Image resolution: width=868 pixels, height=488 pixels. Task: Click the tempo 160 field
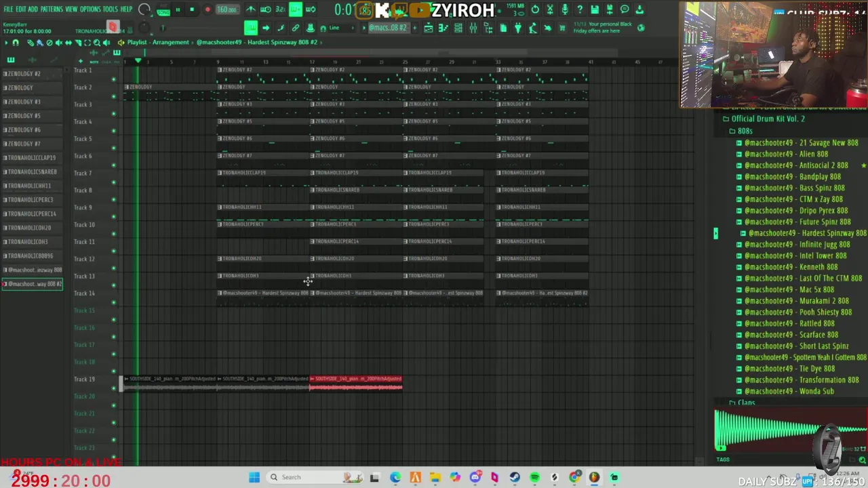coord(226,10)
